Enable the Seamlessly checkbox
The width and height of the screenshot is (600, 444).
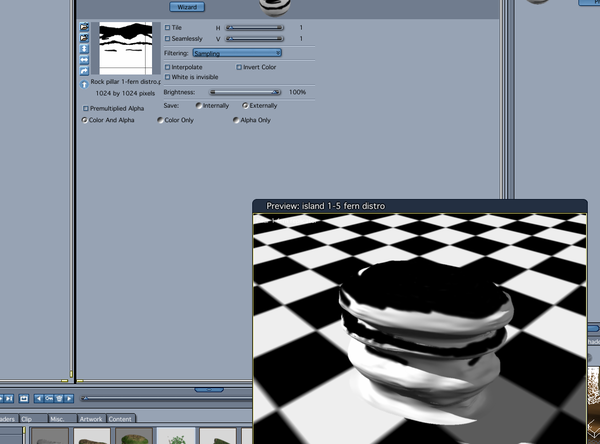167,39
